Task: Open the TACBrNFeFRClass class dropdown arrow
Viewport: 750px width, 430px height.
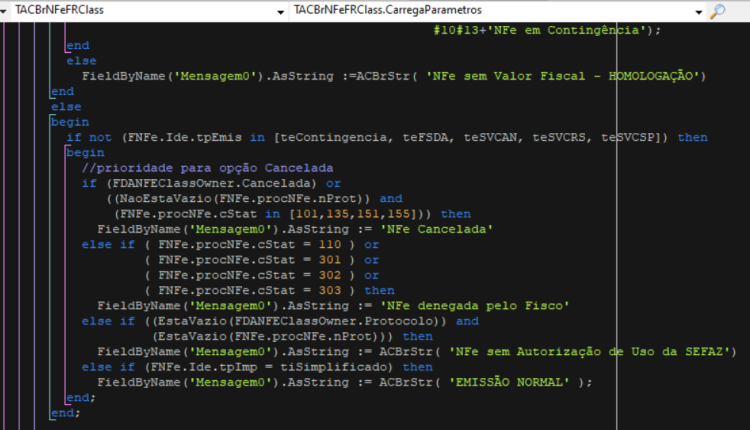Action: (x=281, y=12)
